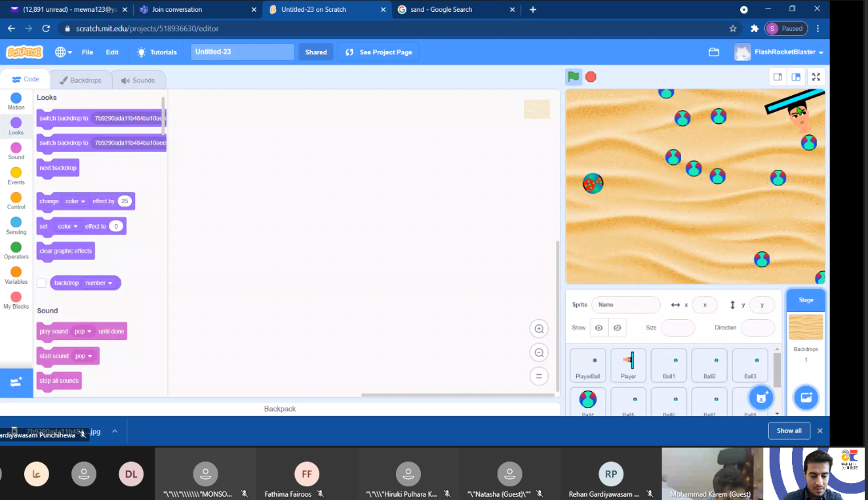Switch to the Sounds tab
Viewport: 868px width, 500px height.
click(138, 80)
